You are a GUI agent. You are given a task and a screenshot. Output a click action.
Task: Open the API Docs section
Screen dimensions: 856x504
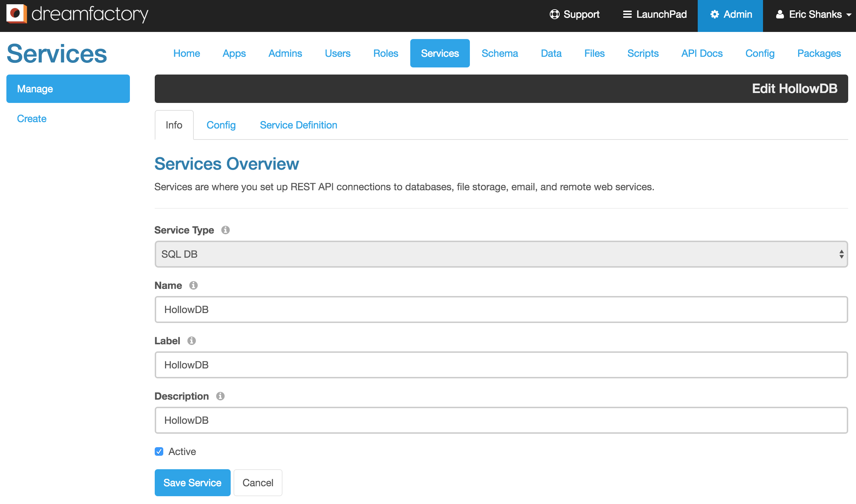[x=702, y=53]
